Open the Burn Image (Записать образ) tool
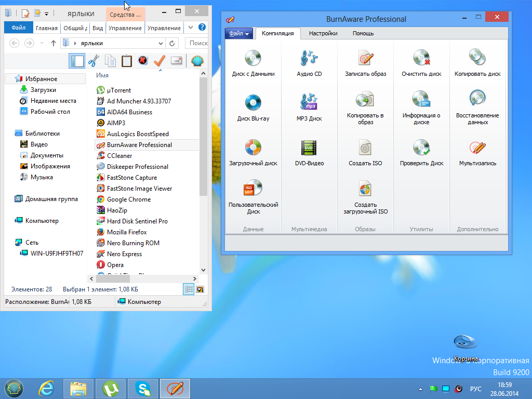 pyautogui.click(x=365, y=63)
